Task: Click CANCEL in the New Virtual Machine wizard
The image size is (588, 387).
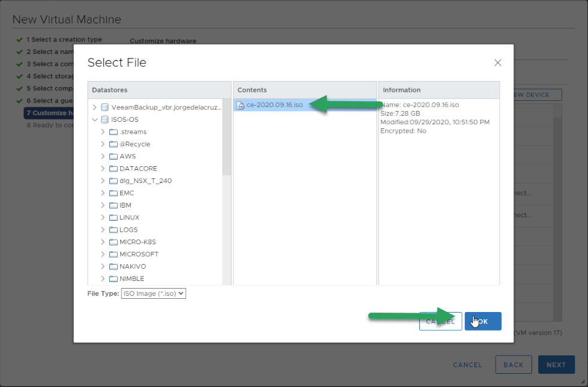Action: click(467, 365)
